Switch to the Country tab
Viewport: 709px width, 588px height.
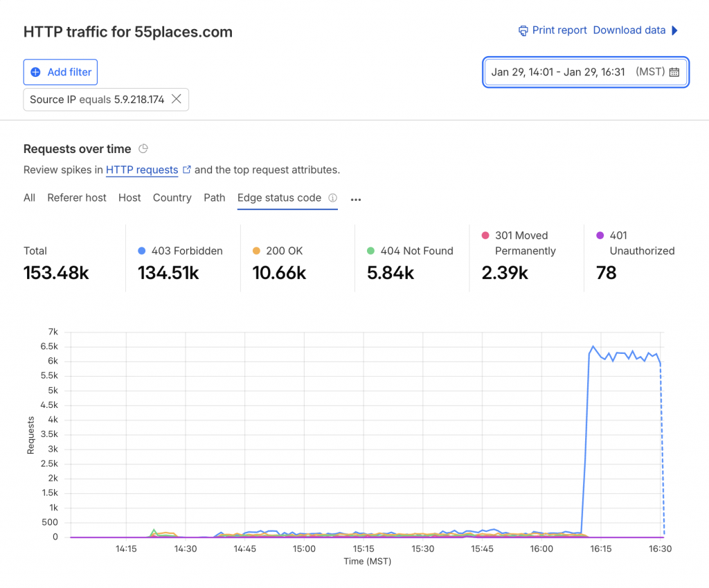coord(172,198)
